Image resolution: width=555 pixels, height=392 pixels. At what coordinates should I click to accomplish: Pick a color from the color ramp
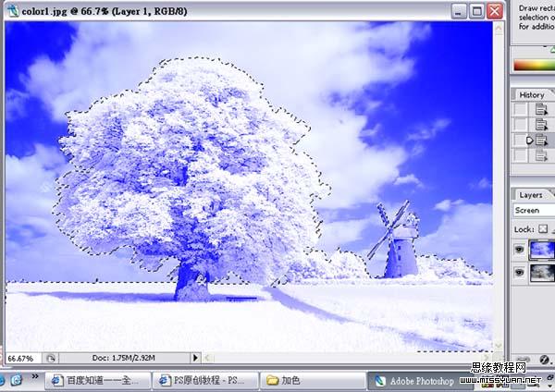click(533, 65)
